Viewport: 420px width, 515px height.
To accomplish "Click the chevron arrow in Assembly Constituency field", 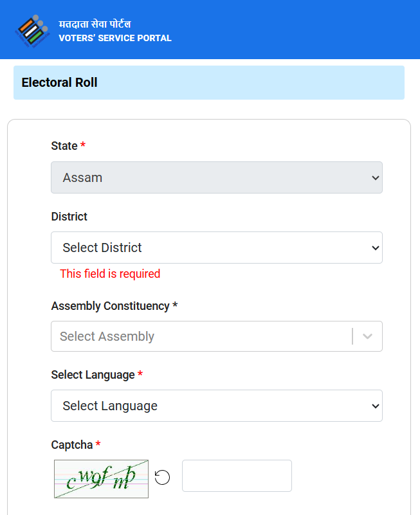I will 367,336.
